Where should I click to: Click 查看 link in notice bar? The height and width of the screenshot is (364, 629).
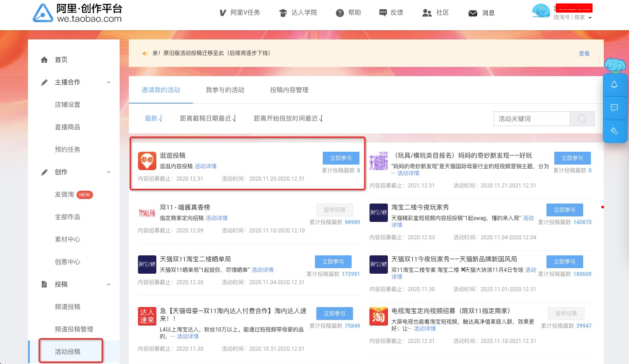(x=584, y=54)
